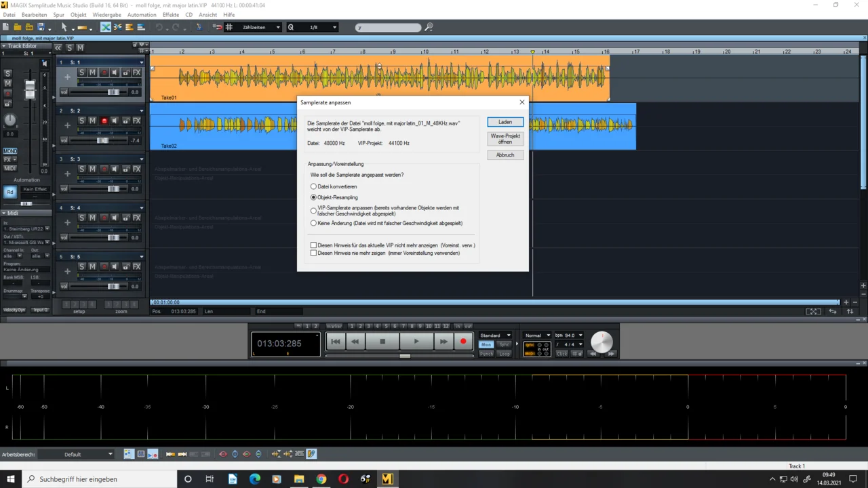The width and height of the screenshot is (868, 488).
Task: Open the Arbeitsbereich Default dropdown
Action: [x=88, y=454]
